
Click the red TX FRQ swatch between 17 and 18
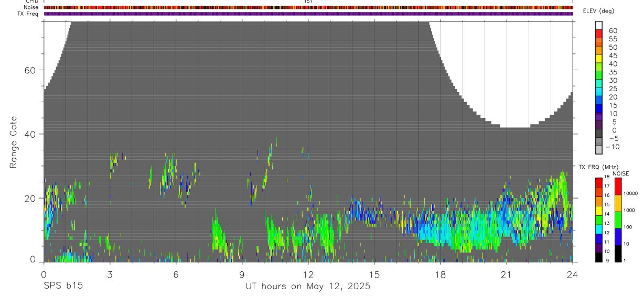pyautogui.click(x=599, y=182)
